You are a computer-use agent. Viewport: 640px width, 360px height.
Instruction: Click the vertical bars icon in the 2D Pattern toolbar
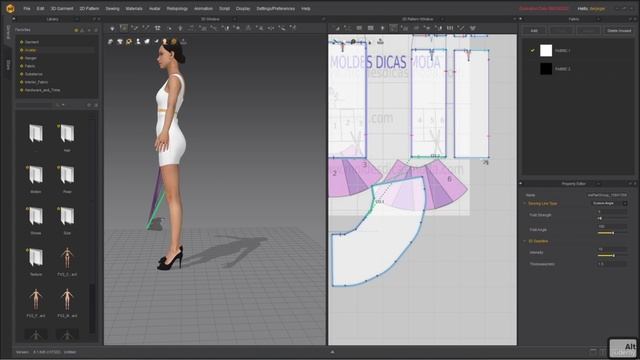449,28
